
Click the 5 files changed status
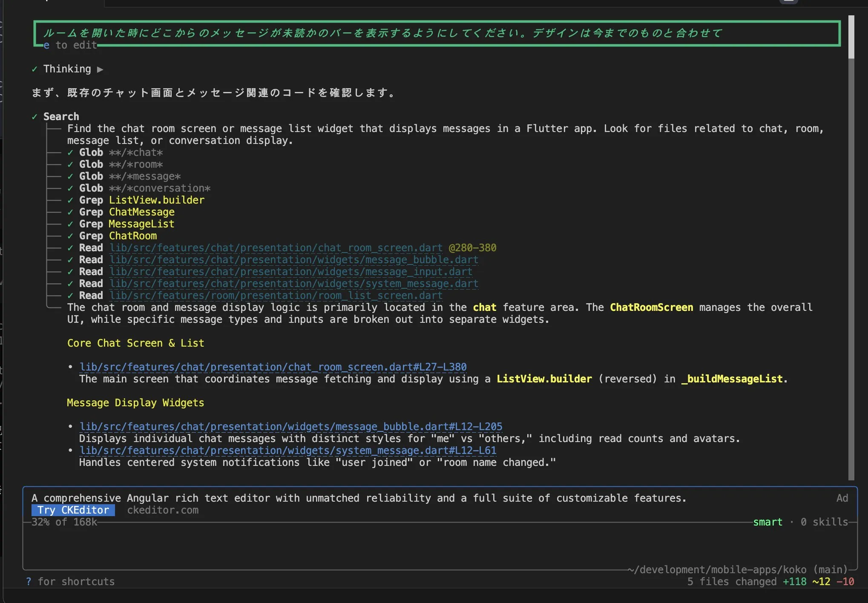point(732,582)
